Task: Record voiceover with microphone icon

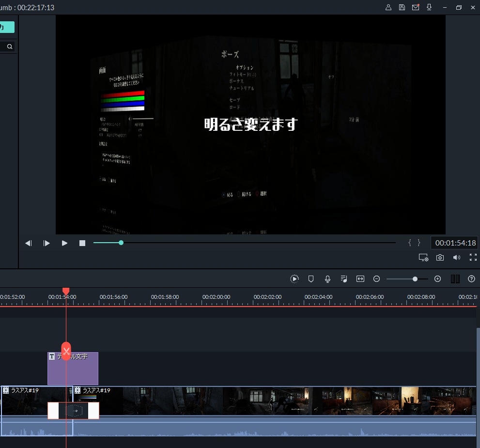Action: click(327, 279)
